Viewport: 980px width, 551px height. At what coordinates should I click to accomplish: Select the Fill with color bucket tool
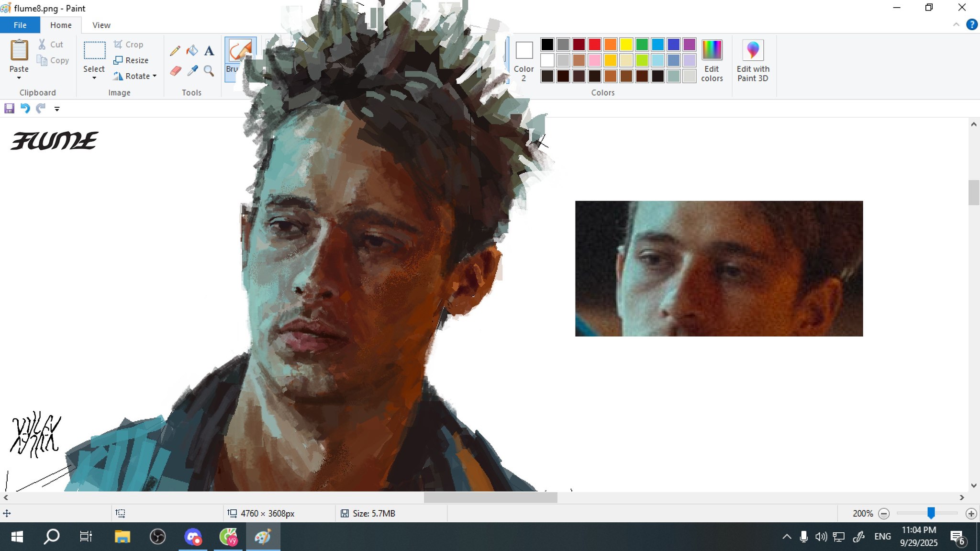(x=192, y=50)
